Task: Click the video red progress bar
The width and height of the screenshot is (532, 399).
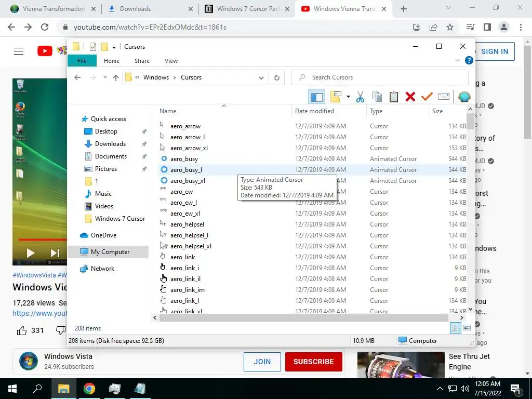Action: (x=43, y=240)
